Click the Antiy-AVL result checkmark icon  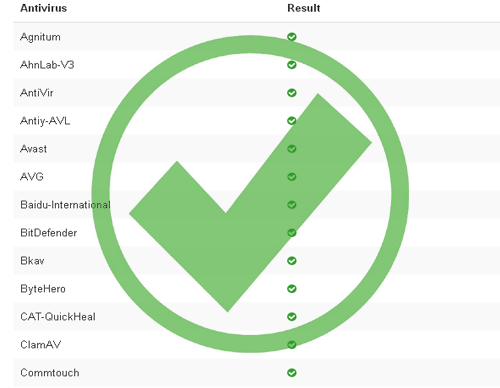(x=292, y=121)
